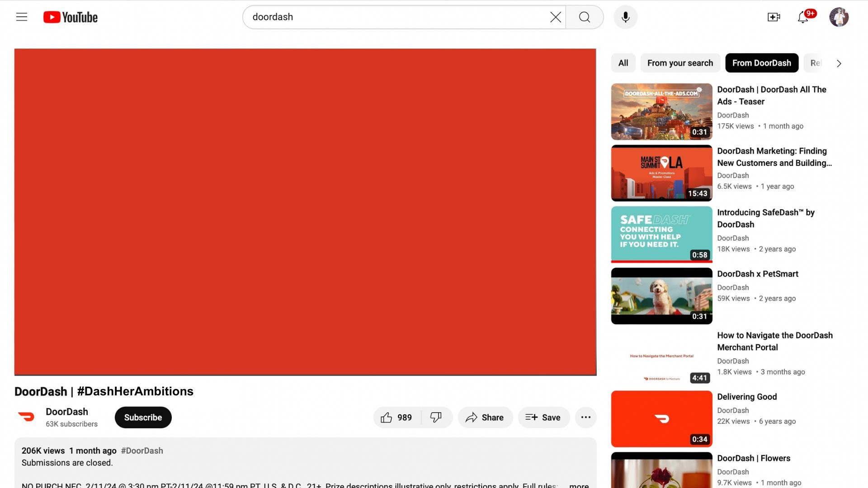Viewport: 868px width, 488px height.
Task: Share the video
Action: pos(485,418)
